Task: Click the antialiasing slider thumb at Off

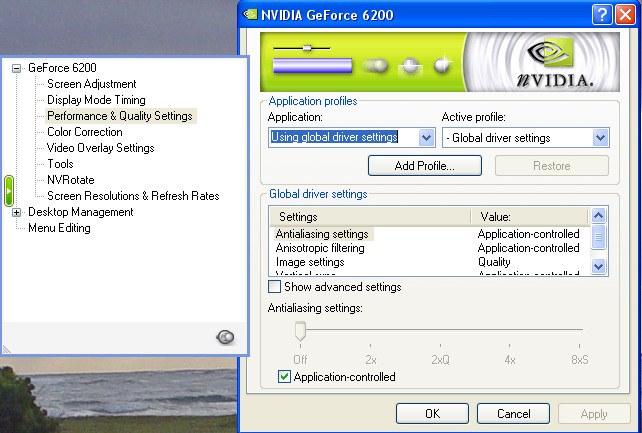Action: (300, 331)
